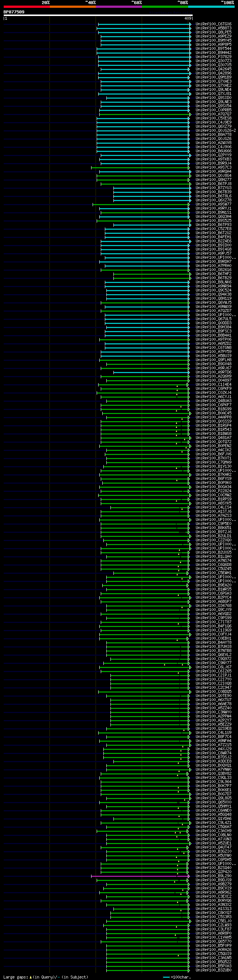Open the last hit UniRef100_B3ZUB0
Image resolution: width=238 pixels, height=980 pixels.
point(213,970)
